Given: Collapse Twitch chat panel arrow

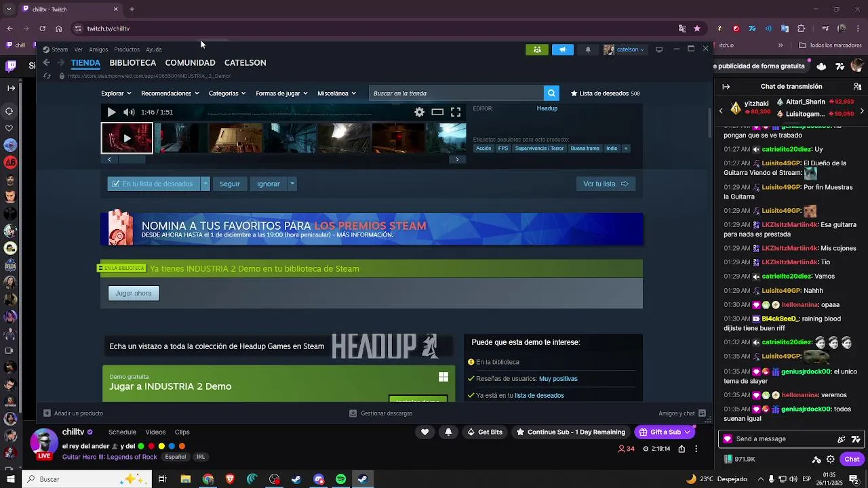Looking at the screenshot, I should tap(726, 87).
